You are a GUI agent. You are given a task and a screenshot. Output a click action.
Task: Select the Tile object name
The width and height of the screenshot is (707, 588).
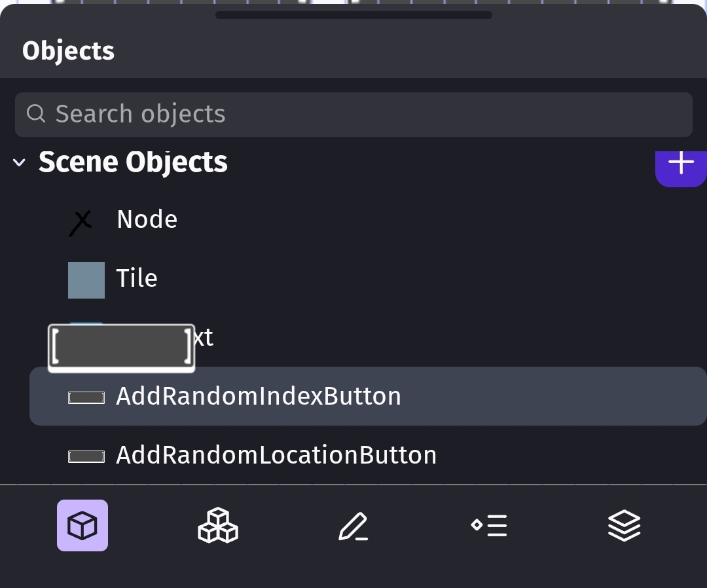pos(137,278)
